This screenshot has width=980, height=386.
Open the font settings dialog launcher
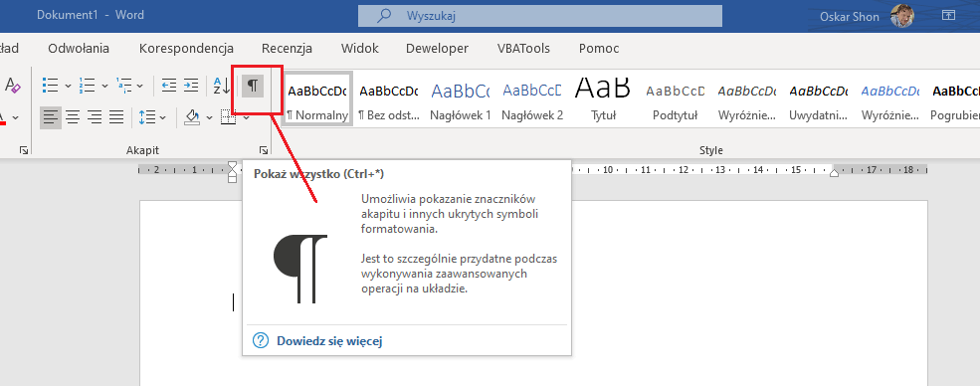click(x=23, y=150)
